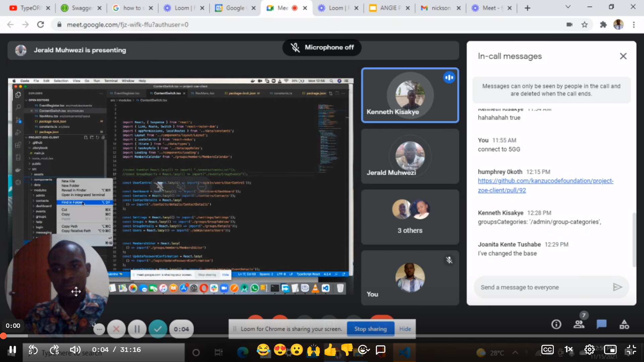The width and height of the screenshot is (644, 362).
Task: Open a new browser tab with plus button
Action: 527,8
